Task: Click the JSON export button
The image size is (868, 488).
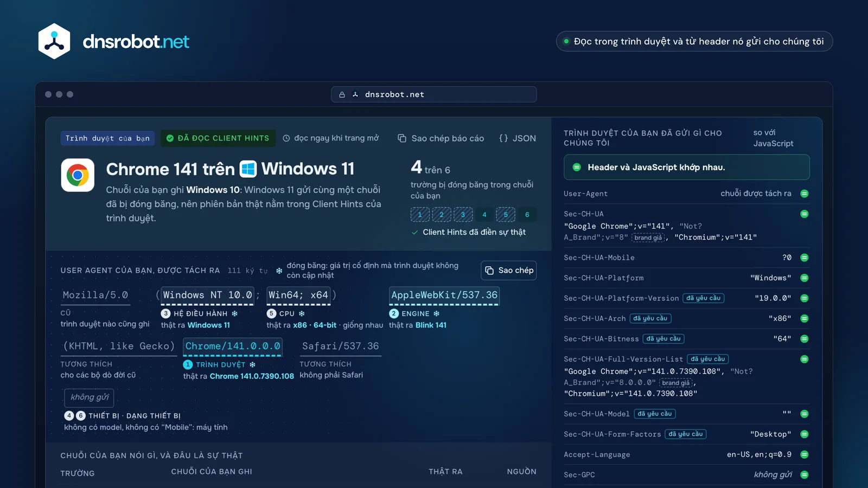Action: pos(517,138)
